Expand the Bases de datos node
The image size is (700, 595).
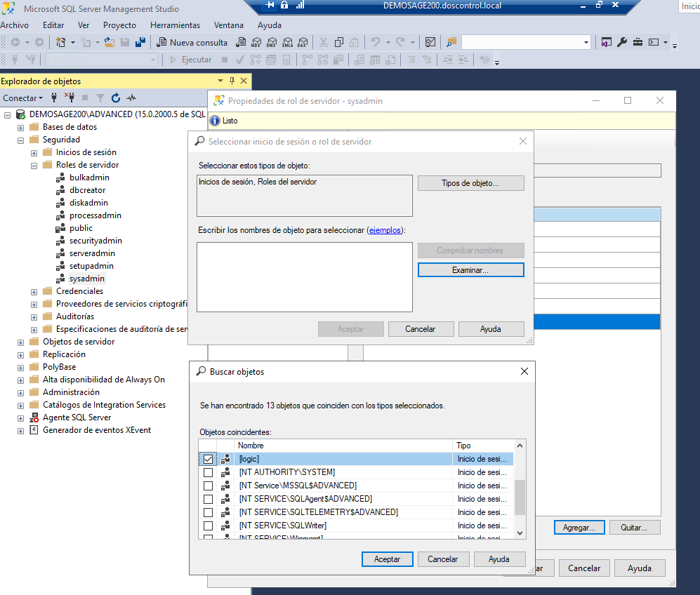click(20, 128)
